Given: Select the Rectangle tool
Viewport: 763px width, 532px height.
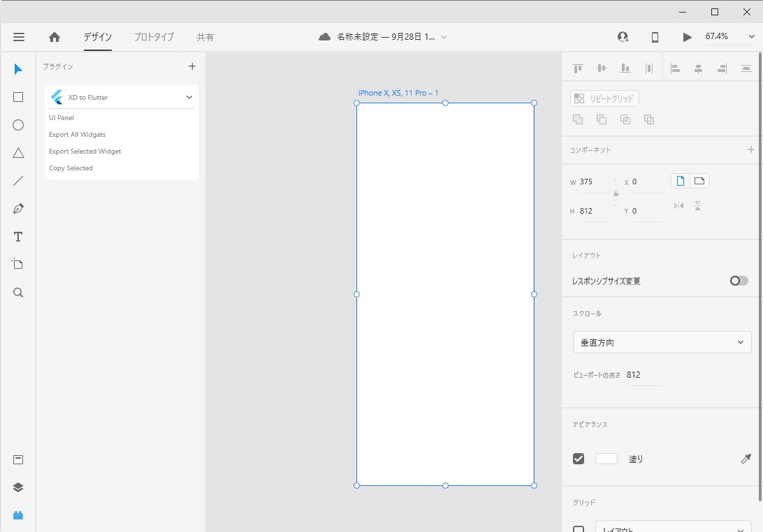Looking at the screenshot, I should point(18,97).
